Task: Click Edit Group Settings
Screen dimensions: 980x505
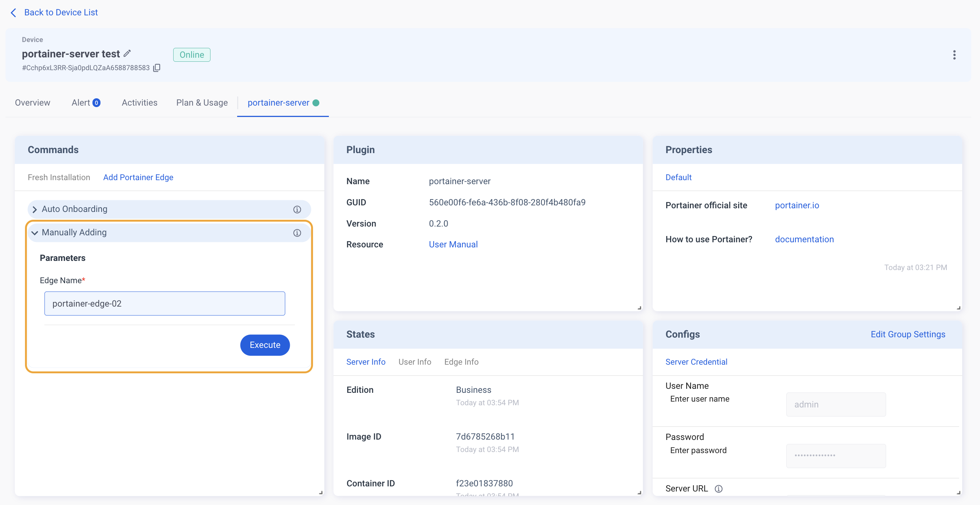Action: [x=908, y=334]
